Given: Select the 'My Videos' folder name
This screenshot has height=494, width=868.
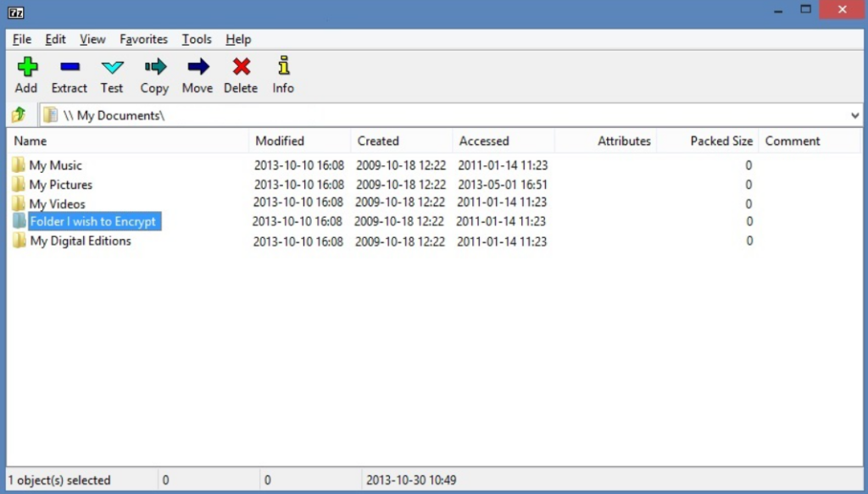Looking at the screenshot, I should 57,203.
